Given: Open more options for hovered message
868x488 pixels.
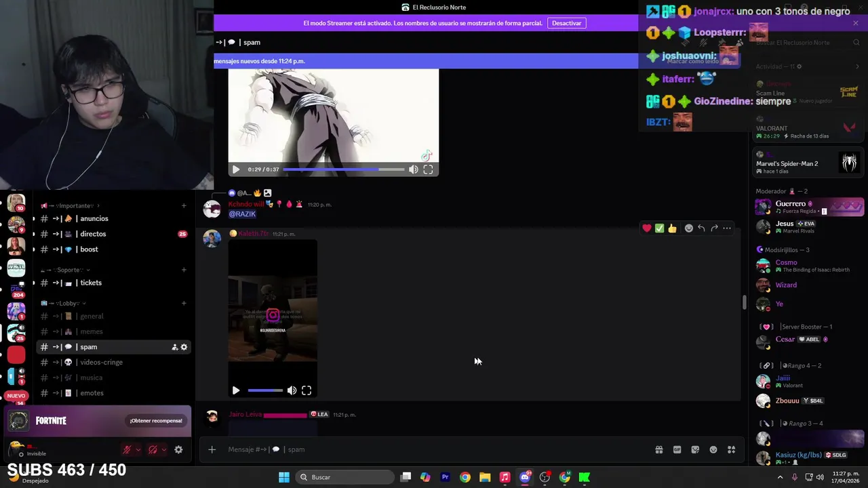Looking at the screenshot, I should [x=727, y=228].
